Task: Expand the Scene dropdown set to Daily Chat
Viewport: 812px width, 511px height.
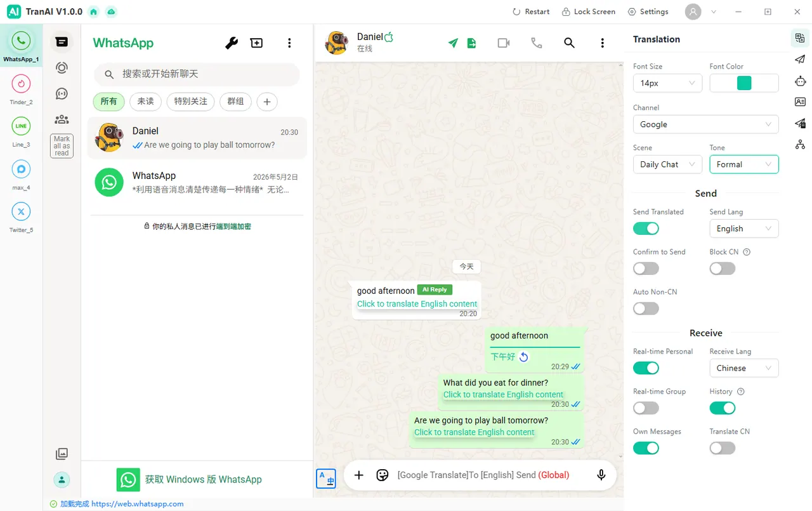Action: (x=668, y=164)
